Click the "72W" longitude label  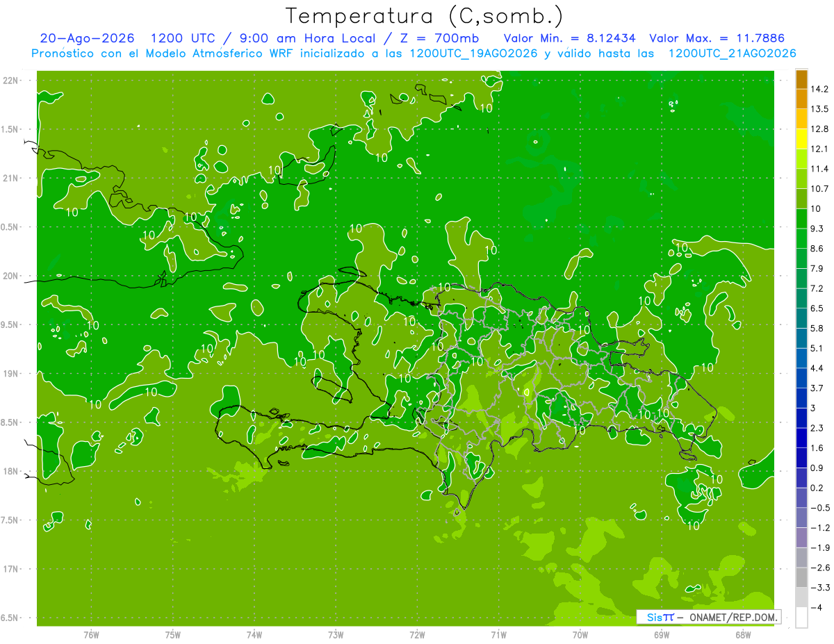(x=417, y=635)
